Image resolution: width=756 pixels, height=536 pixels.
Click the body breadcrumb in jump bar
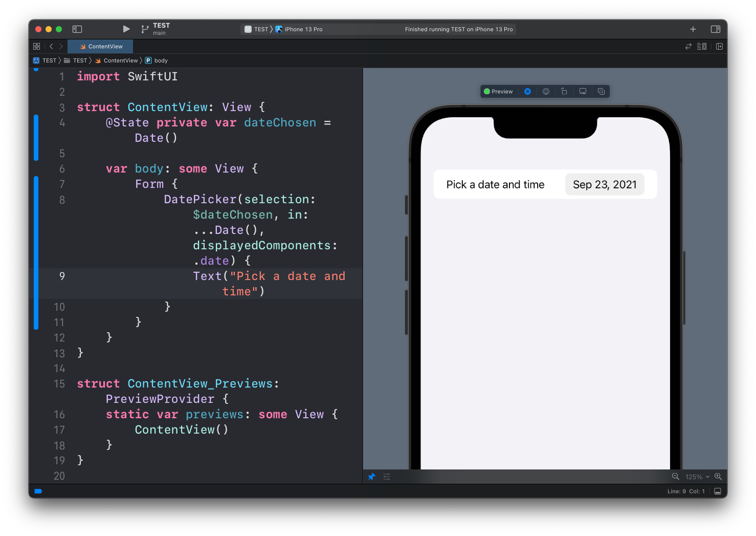(161, 60)
